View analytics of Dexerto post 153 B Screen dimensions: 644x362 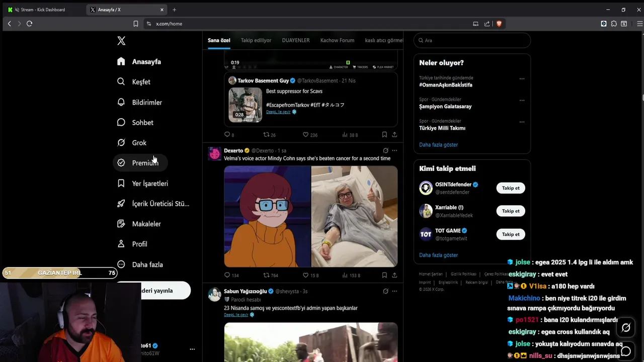(345, 275)
